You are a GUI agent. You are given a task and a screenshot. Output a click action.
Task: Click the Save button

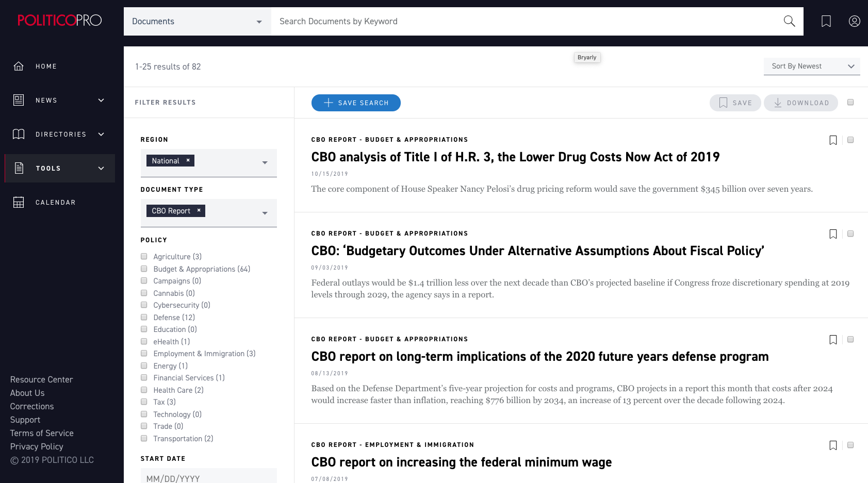pyautogui.click(x=735, y=103)
